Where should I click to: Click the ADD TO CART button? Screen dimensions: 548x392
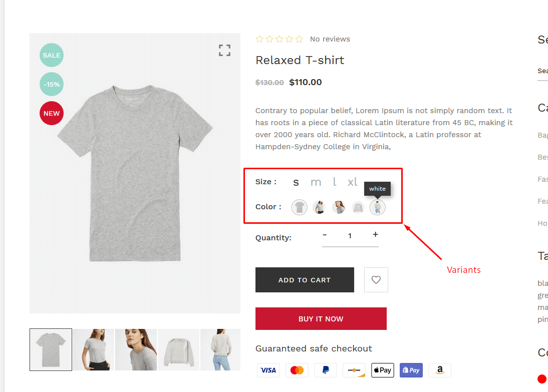[305, 280]
